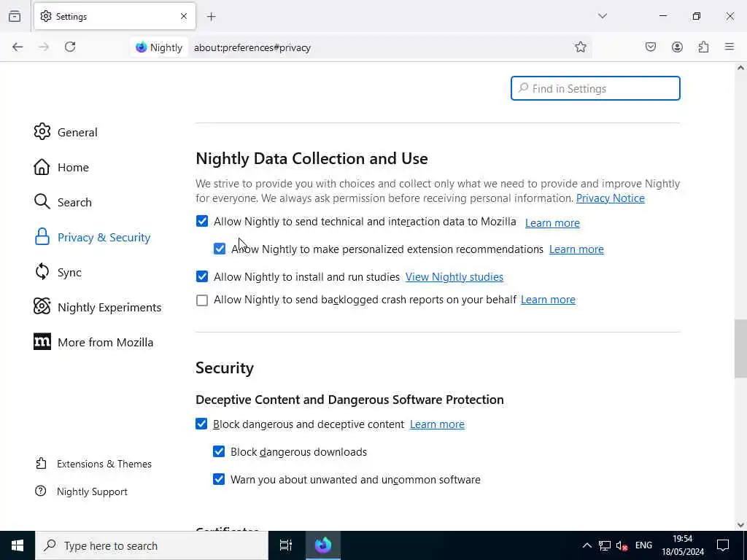Screen dimensions: 747x560
Task: Open Task View on the taskbar
Action: pos(286,545)
